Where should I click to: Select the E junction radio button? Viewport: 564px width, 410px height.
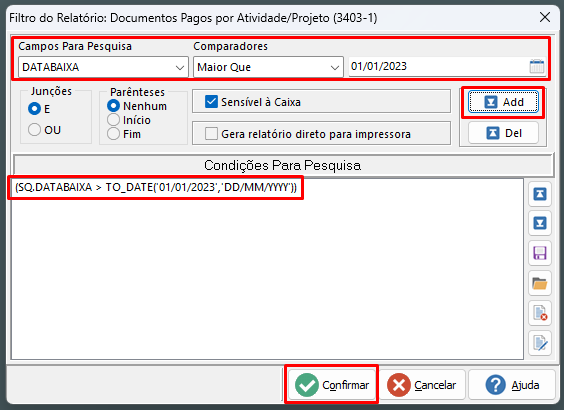coord(35,109)
